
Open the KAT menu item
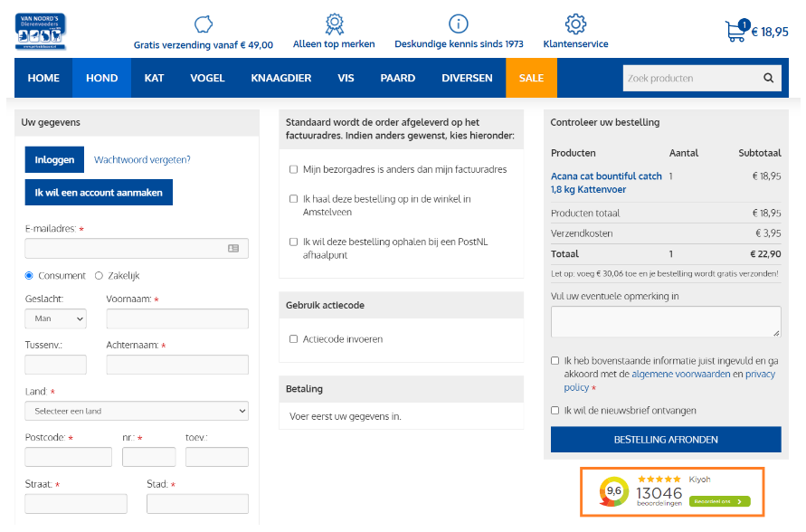click(x=154, y=79)
